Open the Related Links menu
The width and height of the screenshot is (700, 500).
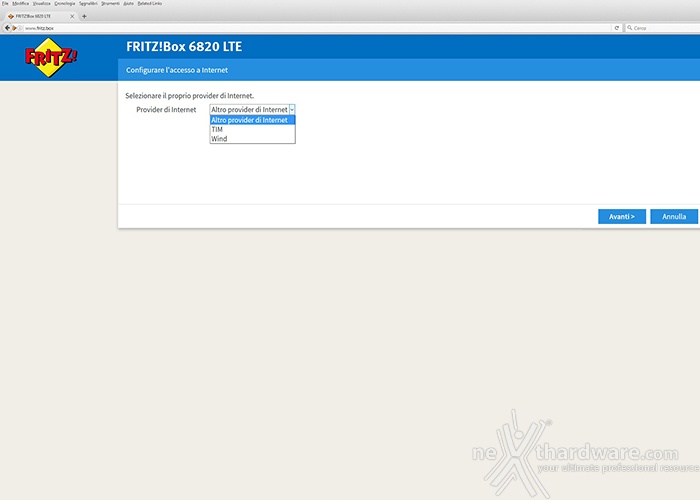tap(150, 4)
